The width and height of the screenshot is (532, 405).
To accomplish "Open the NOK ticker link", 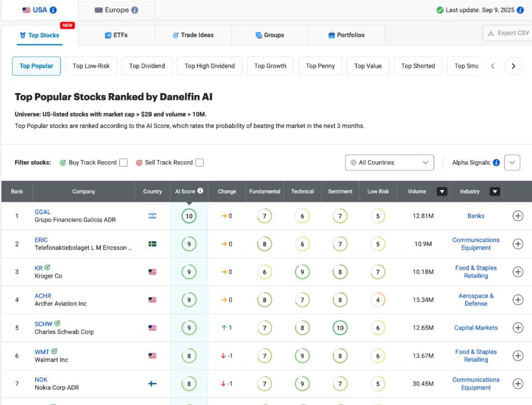I will click(x=41, y=380).
